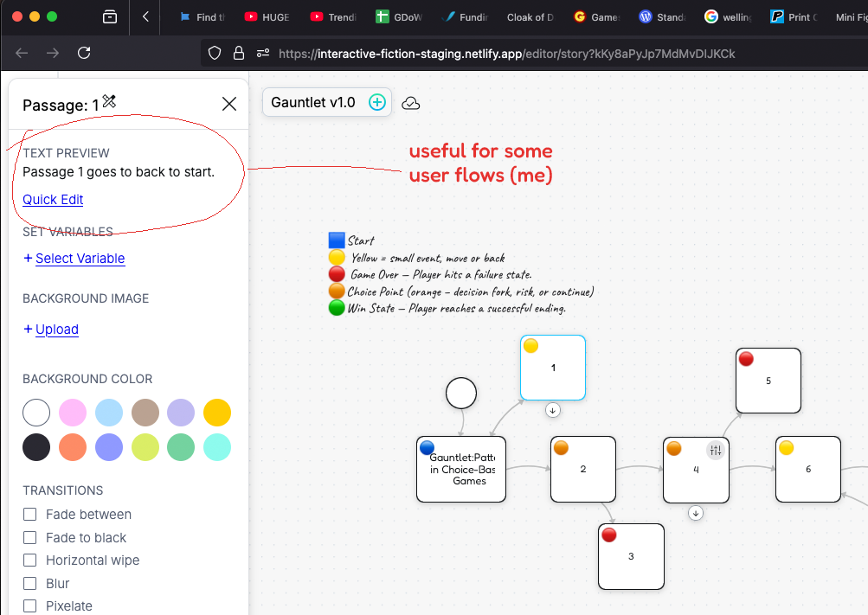
Task: Enable the Blur transition checkbox
Action: (30, 584)
